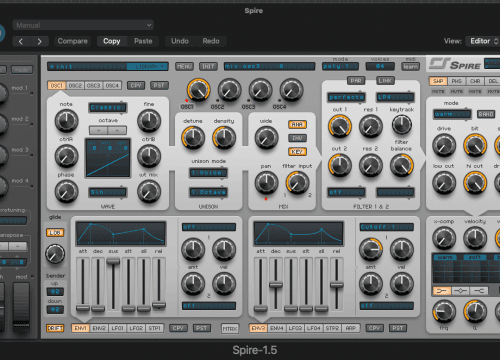Screen dimensions: 500x360
Task: Click the pan knob
Action: pyautogui.click(x=266, y=183)
